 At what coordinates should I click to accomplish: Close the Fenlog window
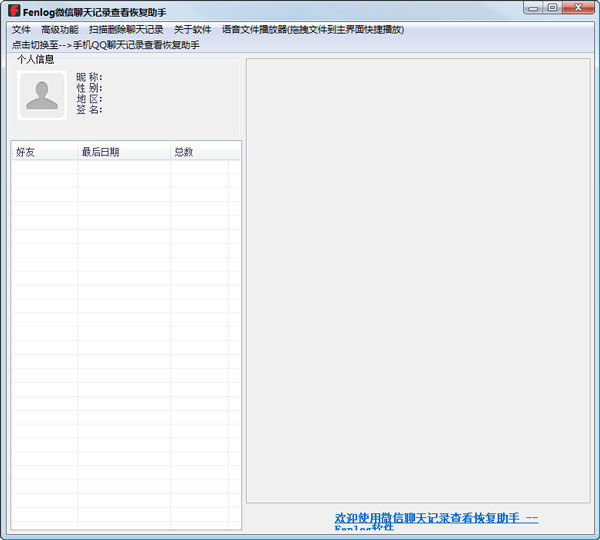pyautogui.click(x=578, y=8)
